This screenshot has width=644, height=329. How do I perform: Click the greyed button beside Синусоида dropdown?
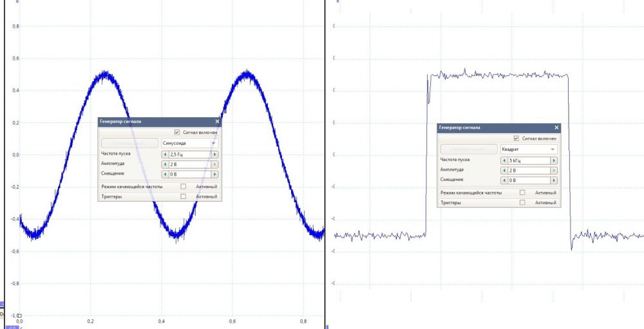click(129, 143)
